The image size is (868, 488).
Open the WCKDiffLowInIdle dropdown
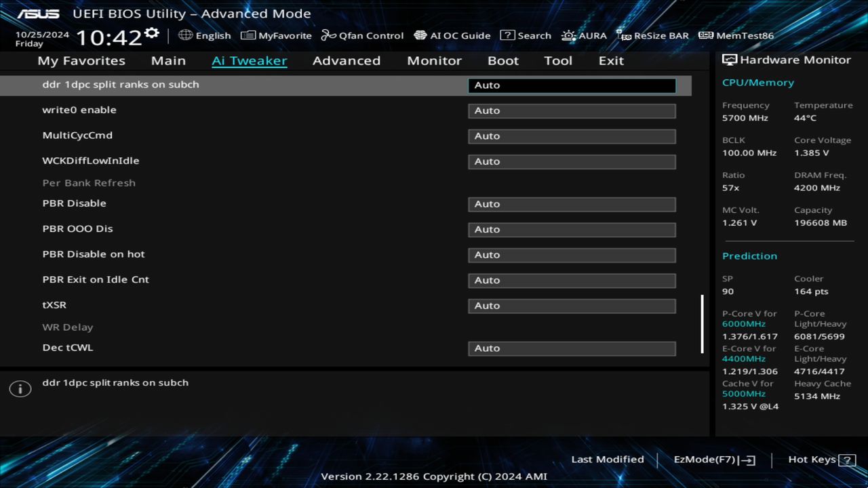(x=571, y=161)
